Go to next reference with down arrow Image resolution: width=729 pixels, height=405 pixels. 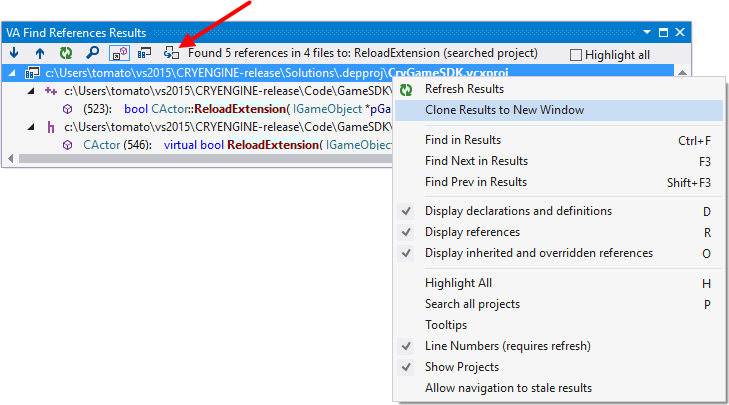(16, 53)
